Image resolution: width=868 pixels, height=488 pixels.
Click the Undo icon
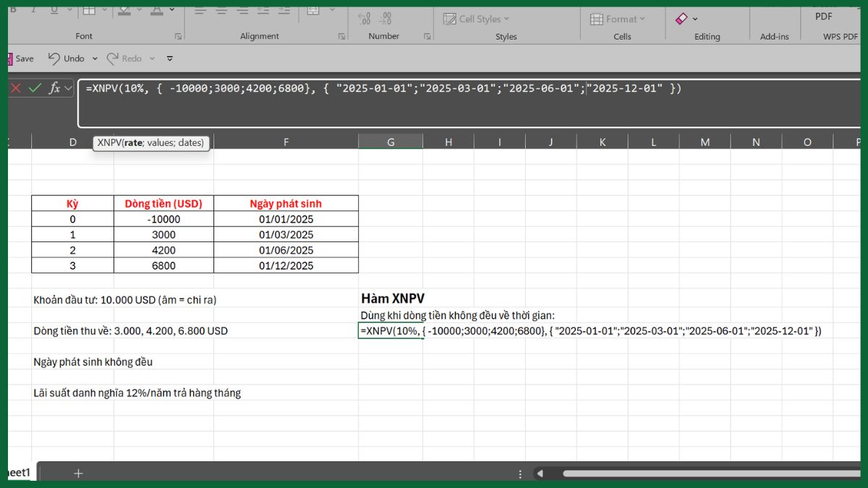[x=54, y=58]
